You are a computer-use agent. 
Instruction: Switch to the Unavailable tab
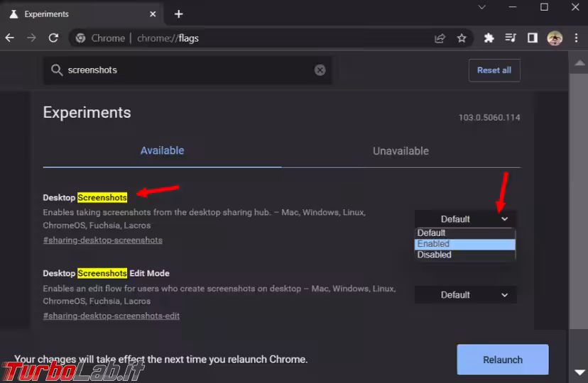click(401, 151)
